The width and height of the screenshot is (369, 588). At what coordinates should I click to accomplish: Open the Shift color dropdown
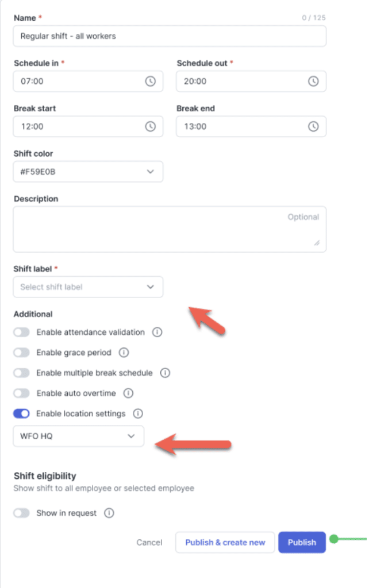coord(88,172)
